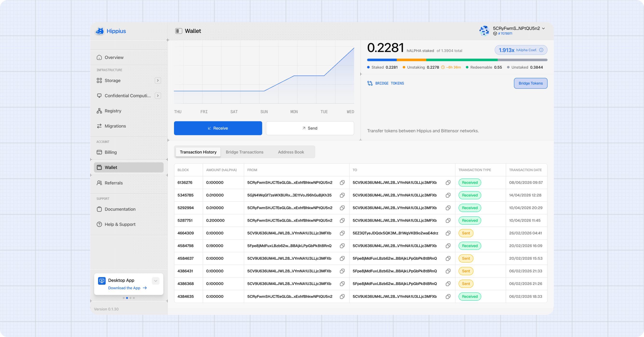
Task: Expand the Storage submenu chevron
Action: 158,80
